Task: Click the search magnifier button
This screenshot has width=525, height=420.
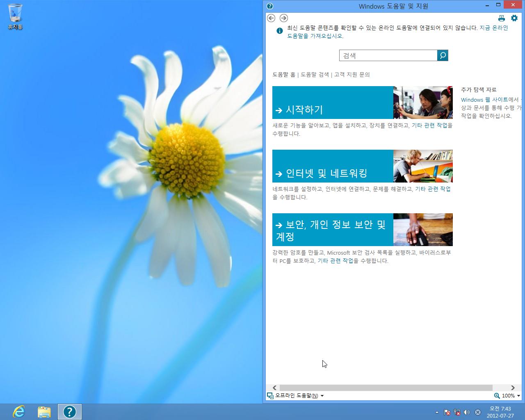Action: click(443, 55)
